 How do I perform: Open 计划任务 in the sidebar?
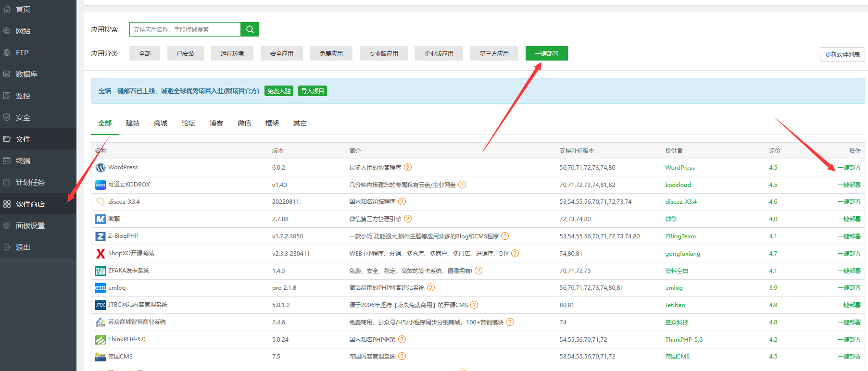[38, 182]
